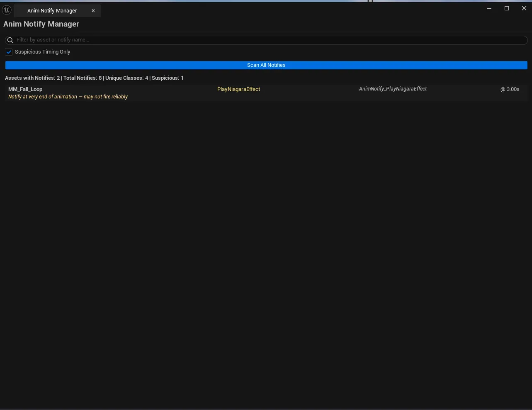Click the Unreal Engine logo icon
Image resolution: width=532 pixels, height=410 pixels.
click(7, 10)
